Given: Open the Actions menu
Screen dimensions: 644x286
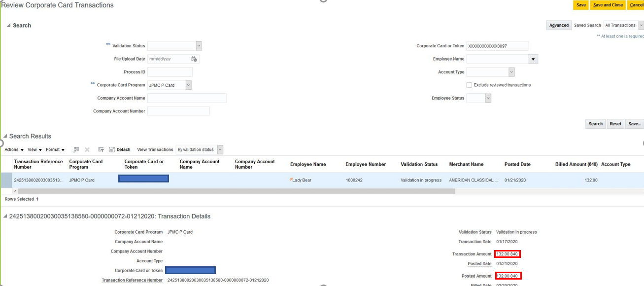Looking at the screenshot, I should 13,149.
